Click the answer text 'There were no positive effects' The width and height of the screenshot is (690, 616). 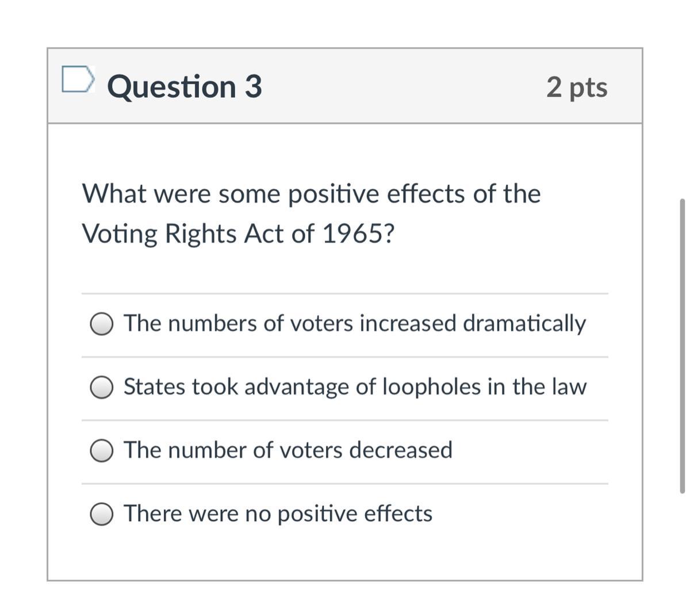point(278,513)
